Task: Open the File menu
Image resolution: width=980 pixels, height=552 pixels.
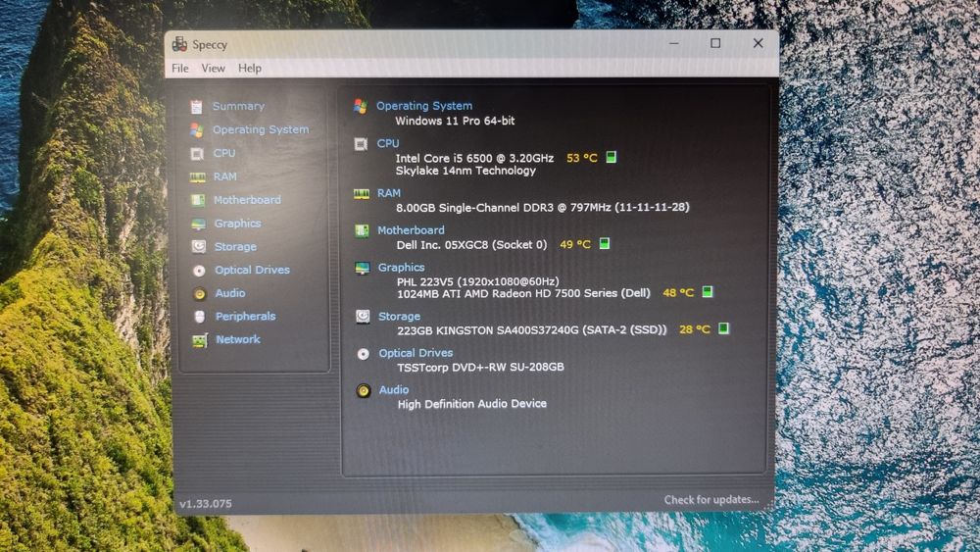Action: [180, 68]
